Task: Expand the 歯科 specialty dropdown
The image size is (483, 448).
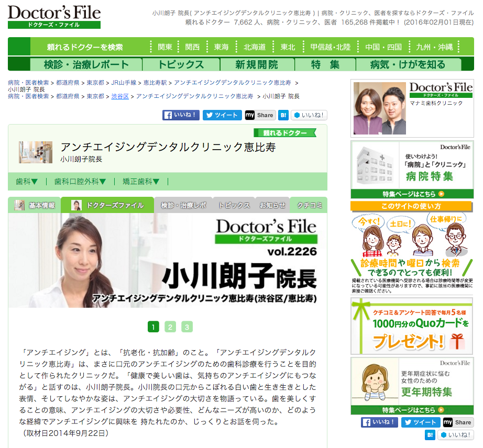Action: (27, 182)
